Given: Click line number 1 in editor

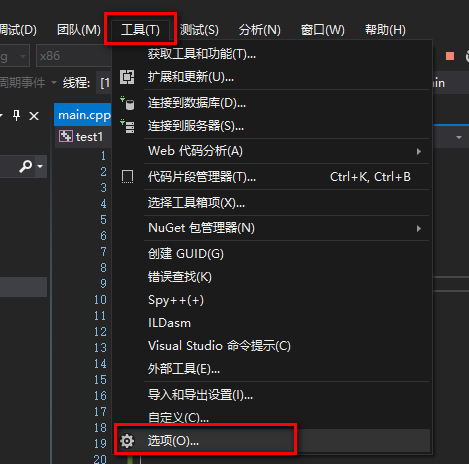Looking at the screenshot, I should pos(103,156).
